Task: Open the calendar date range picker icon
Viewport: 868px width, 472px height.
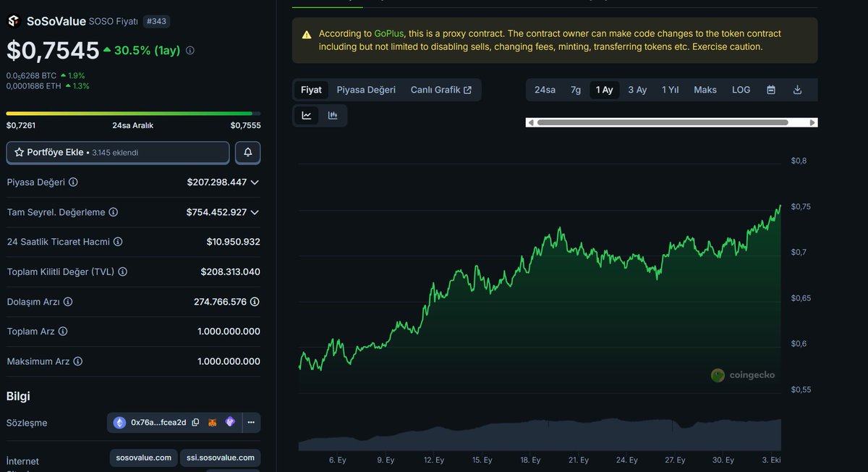Action: [x=770, y=90]
